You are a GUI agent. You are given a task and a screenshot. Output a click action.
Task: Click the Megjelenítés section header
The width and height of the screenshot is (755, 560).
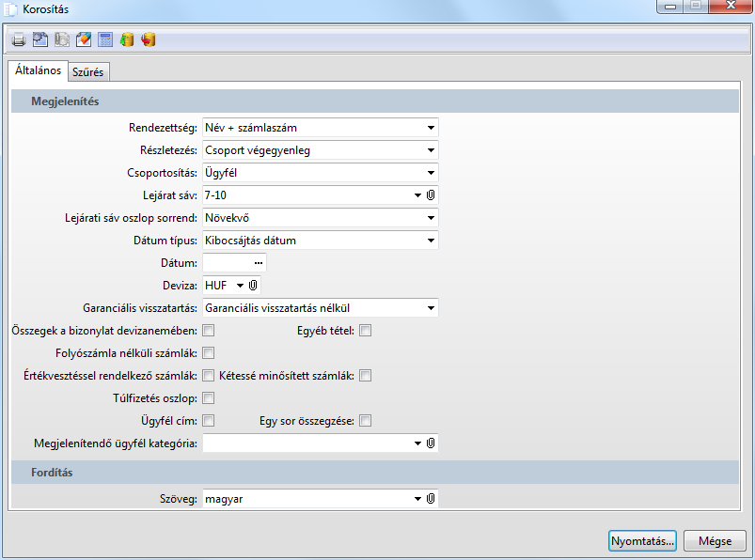(x=374, y=101)
